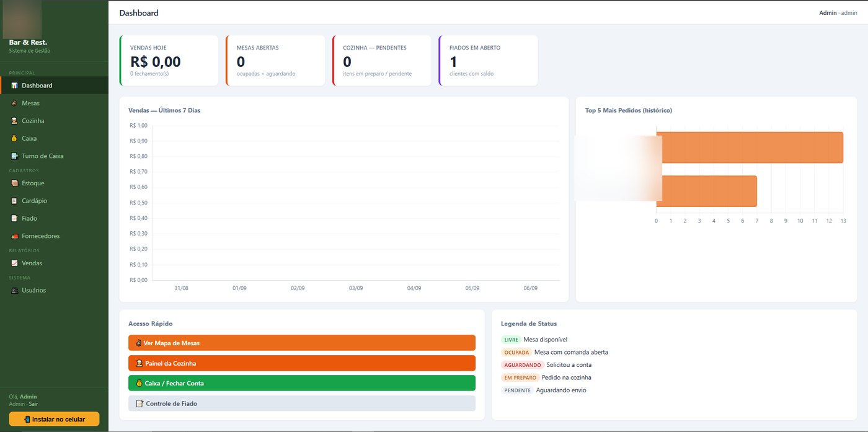
Task: Click the Fornecedores truck icon
Action: coord(14,236)
